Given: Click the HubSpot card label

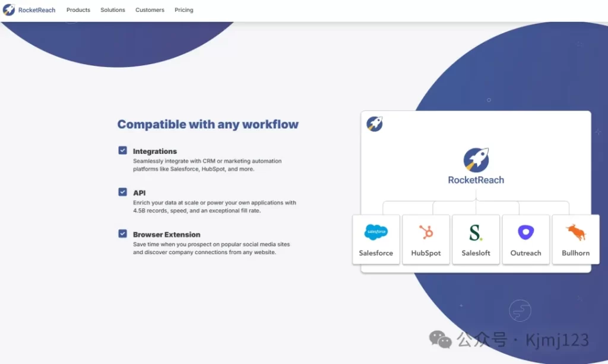Looking at the screenshot, I should pos(426,253).
